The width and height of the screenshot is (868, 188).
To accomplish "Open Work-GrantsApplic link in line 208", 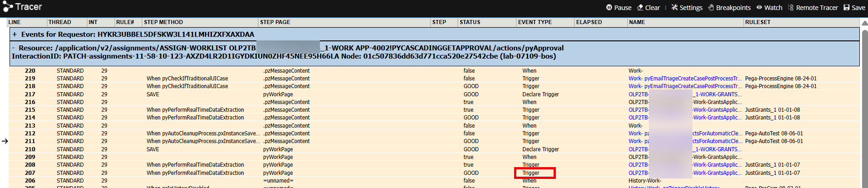I will pyautogui.click(x=685, y=165).
